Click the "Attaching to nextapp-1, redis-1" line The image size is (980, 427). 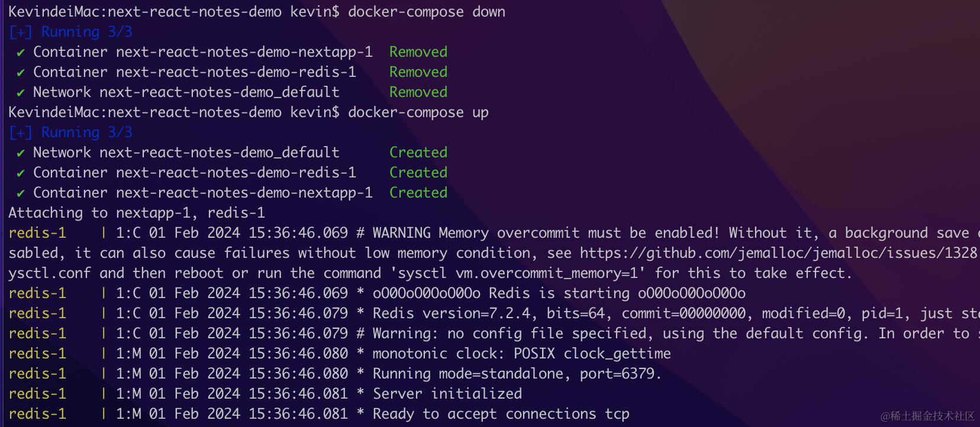[136, 213]
